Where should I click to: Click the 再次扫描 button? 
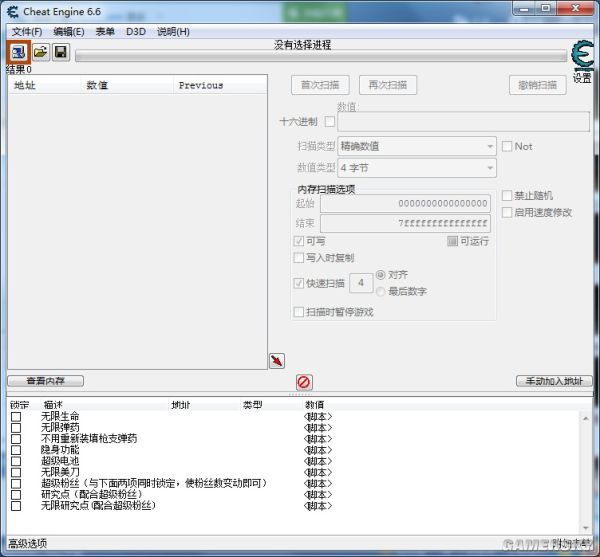[388, 85]
